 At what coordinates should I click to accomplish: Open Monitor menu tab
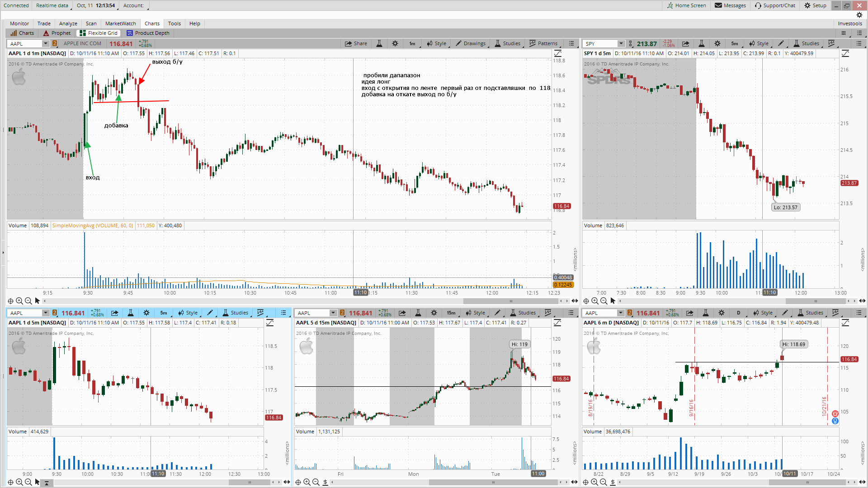[19, 23]
